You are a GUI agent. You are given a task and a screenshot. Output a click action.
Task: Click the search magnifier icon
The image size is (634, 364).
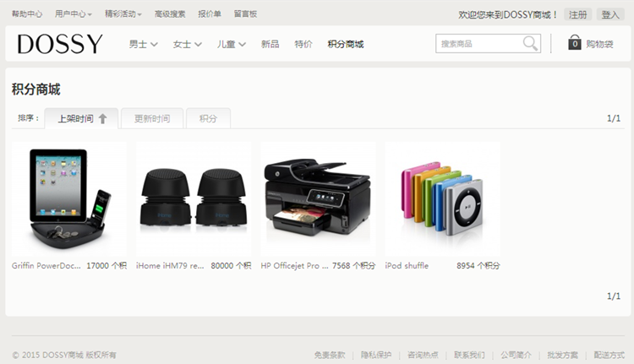(x=530, y=43)
